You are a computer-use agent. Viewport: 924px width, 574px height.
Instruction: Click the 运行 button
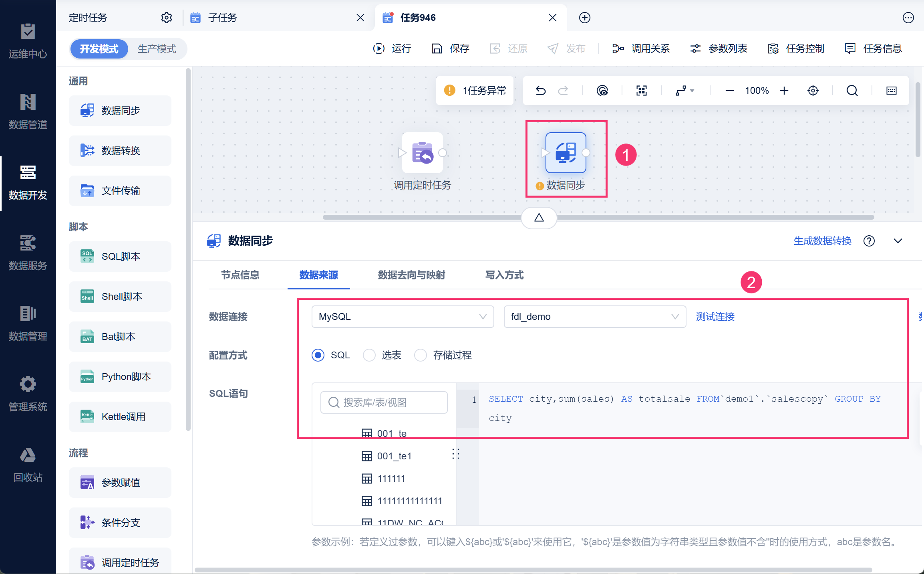click(392, 49)
